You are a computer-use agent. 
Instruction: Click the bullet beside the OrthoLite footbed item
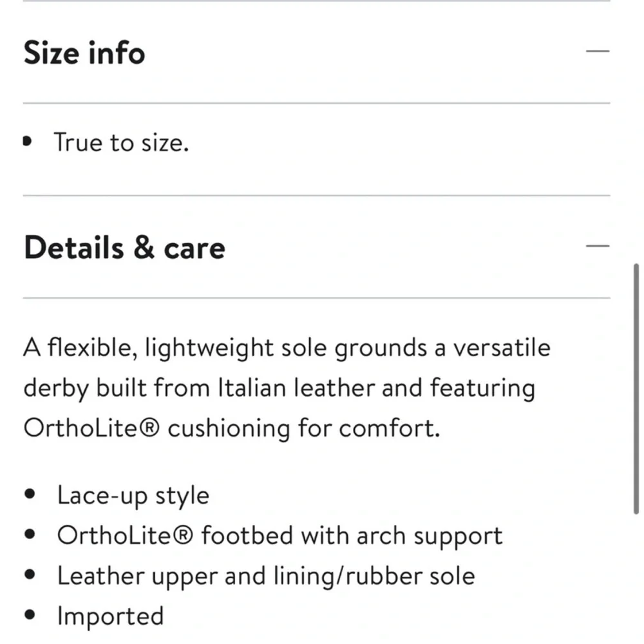[x=30, y=536]
